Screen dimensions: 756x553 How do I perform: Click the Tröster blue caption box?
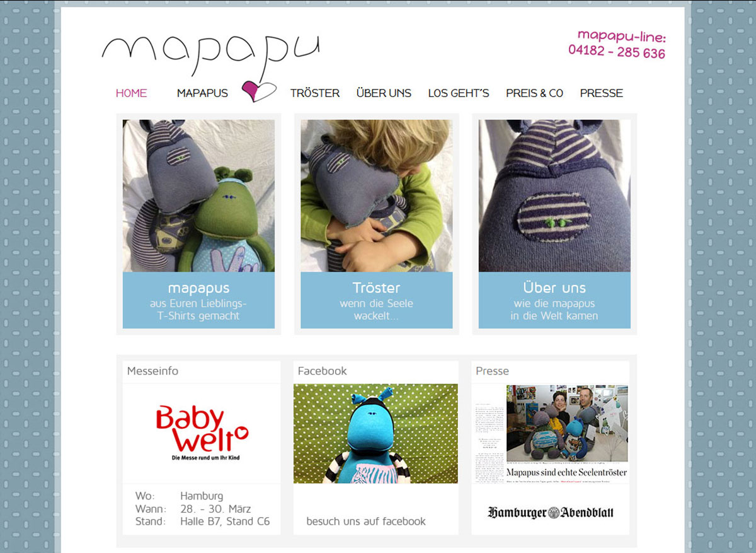(376, 300)
